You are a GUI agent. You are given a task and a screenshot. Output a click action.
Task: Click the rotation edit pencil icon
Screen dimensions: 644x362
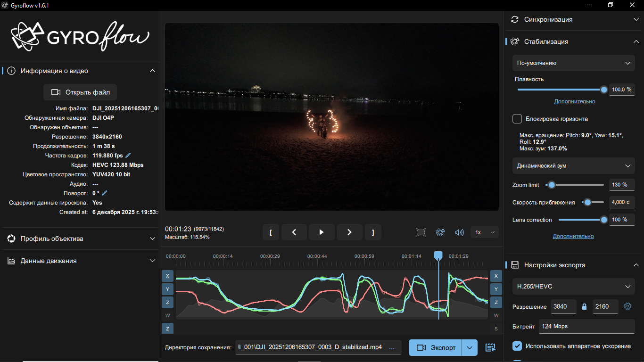105,193
